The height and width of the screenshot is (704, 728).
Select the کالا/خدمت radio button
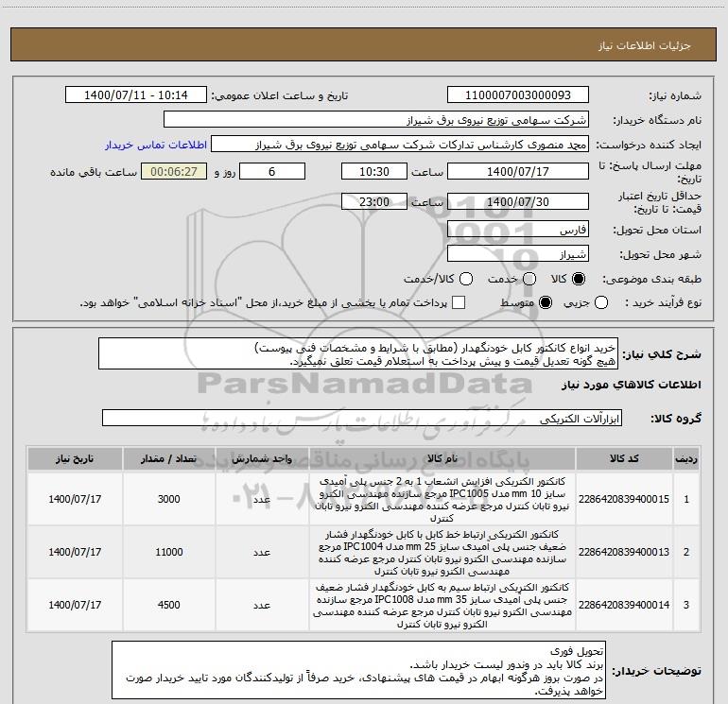tap(466, 279)
